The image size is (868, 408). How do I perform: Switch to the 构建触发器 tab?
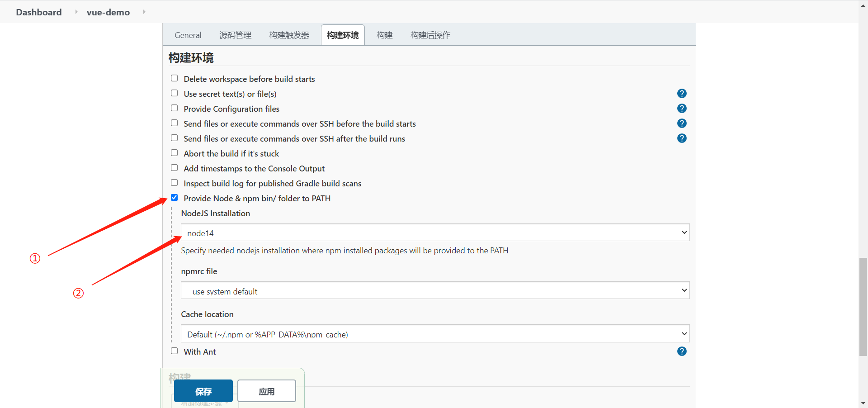pos(289,35)
